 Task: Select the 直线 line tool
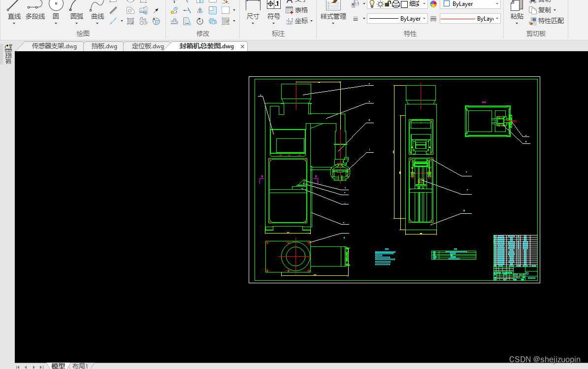[14, 10]
